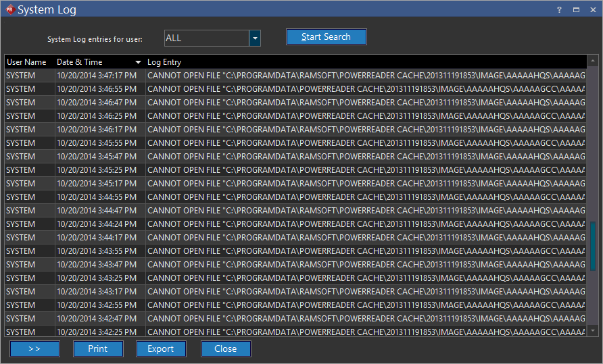Screen dimensions: 603x364
Task: Maximize the System Log window
Action: 576,9
